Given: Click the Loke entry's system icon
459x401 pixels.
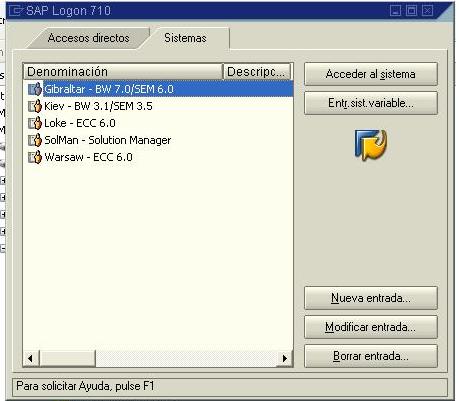Looking at the screenshot, I should click(35, 123).
